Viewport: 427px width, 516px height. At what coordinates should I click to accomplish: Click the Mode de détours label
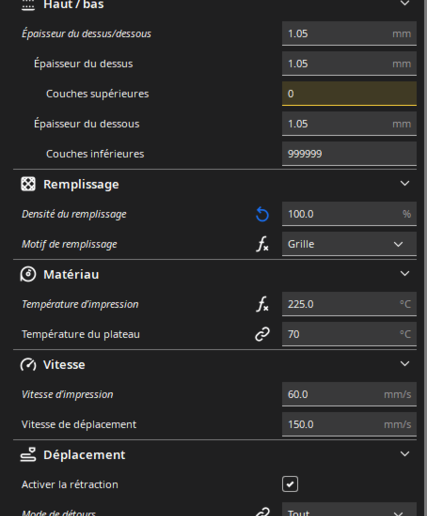tap(59, 512)
